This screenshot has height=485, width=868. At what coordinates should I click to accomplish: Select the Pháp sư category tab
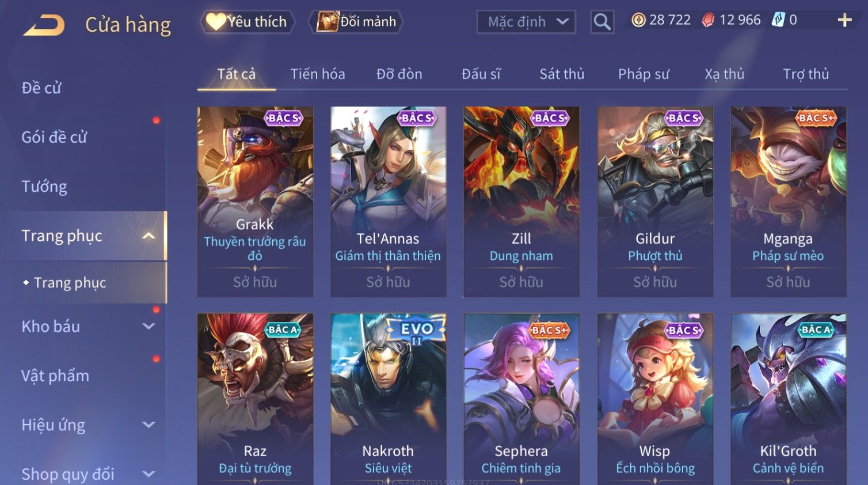pyautogui.click(x=644, y=74)
